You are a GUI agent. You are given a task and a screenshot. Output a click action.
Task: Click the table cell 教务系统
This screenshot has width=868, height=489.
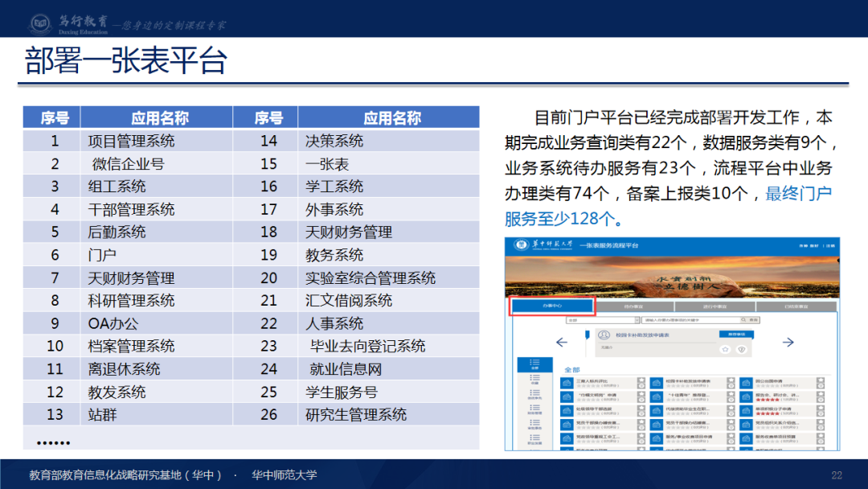(334, 255)
